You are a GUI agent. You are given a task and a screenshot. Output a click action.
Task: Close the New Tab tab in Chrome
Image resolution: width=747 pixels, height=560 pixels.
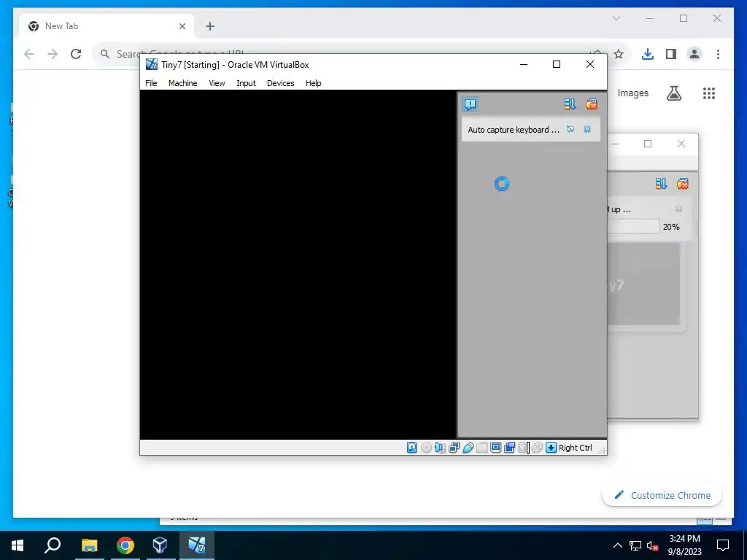[182, 26]
